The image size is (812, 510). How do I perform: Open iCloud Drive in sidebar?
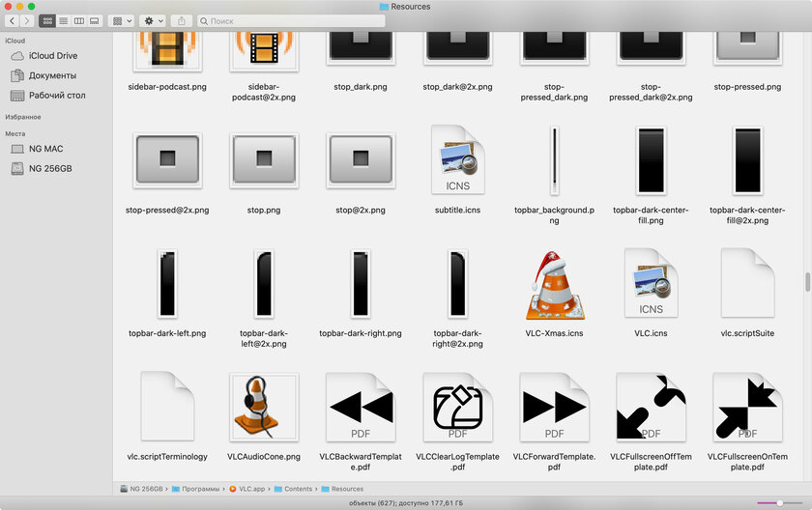52,56
